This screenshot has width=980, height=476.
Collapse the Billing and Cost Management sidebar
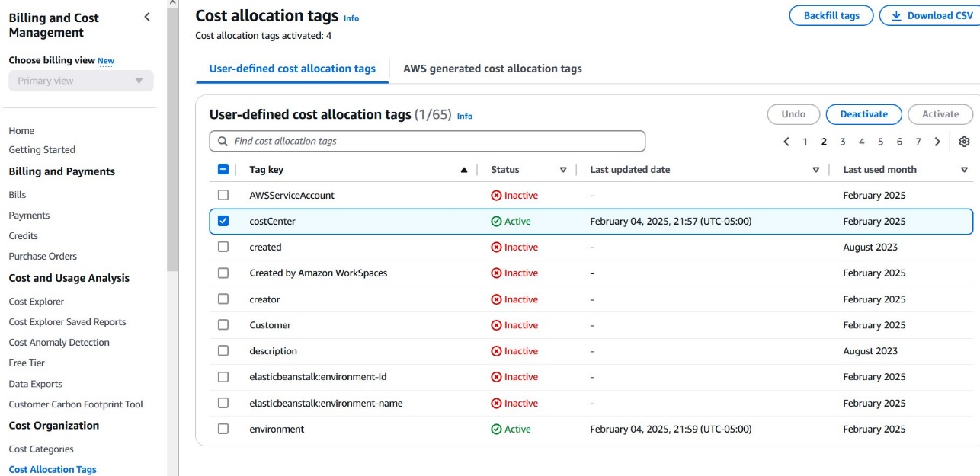(147, 18)
